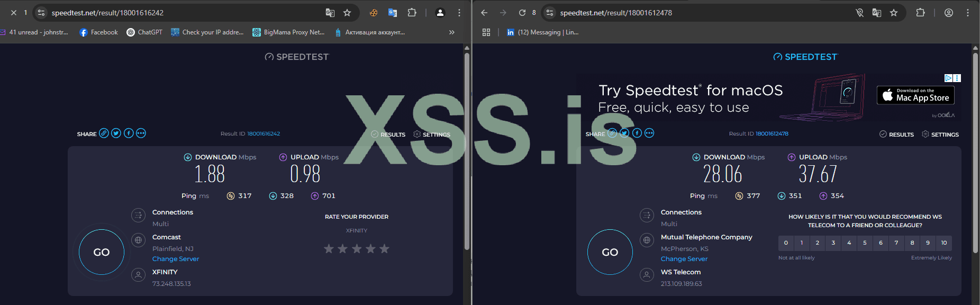Rate XFINITY one star
The height and width of the screenshot is (305, 980).
pyautogui.click(x=329, y=248)
